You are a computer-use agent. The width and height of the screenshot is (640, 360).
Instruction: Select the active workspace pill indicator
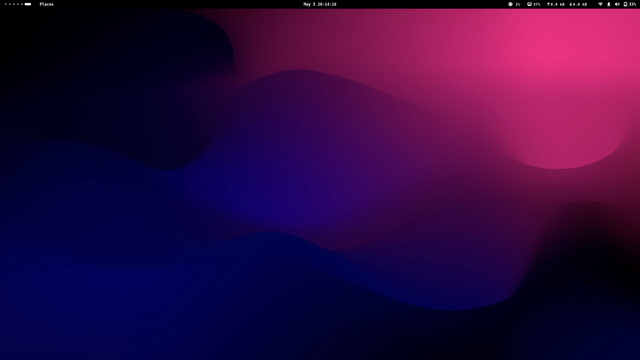[28, 4]
